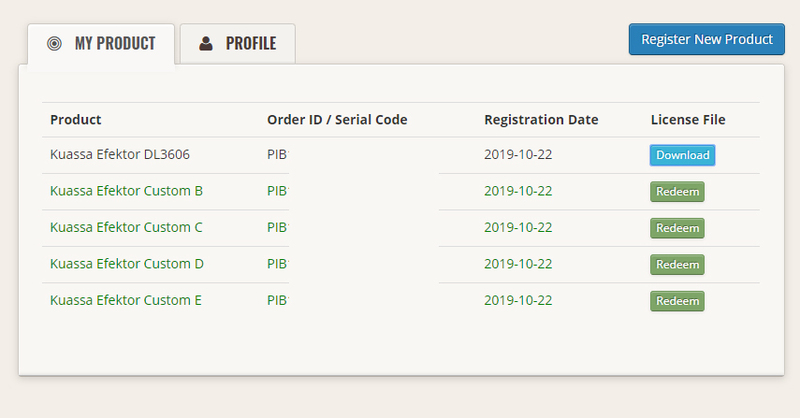Redeem license for Efektor Custom D
The image size is (800, 418).
point(677,264)
